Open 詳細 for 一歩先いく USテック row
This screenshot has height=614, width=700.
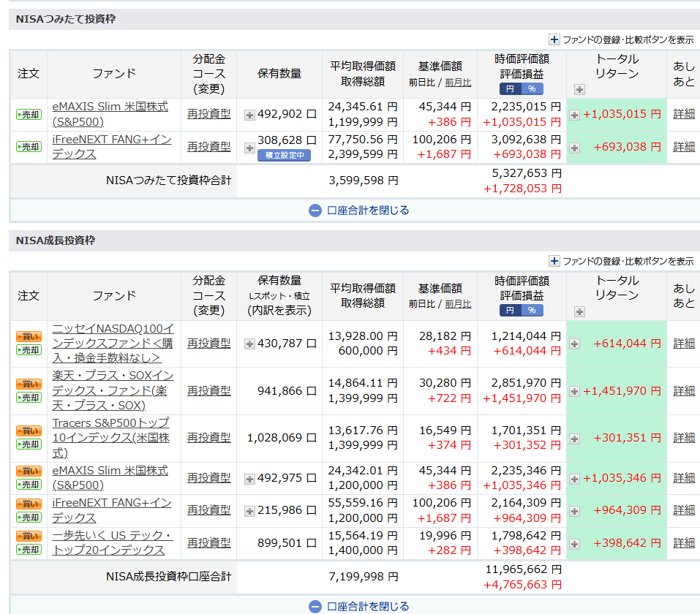[684, 543]
